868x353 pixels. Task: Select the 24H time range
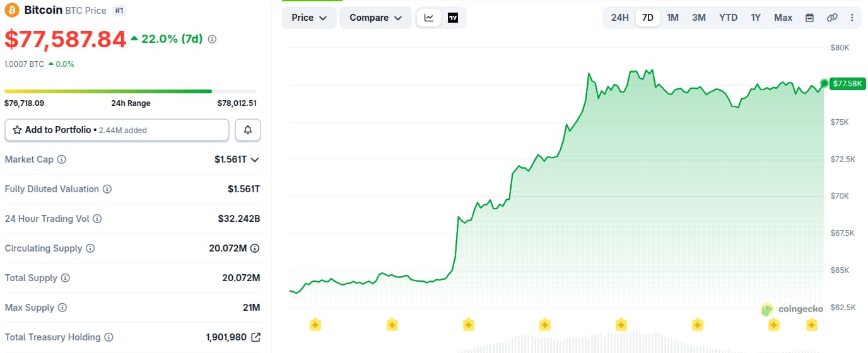tap(620, 18)
